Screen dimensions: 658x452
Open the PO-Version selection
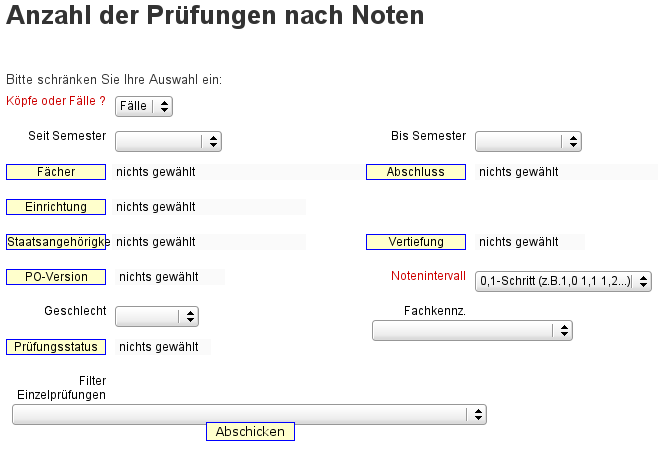pyautogui.click(x=56, y=277)
